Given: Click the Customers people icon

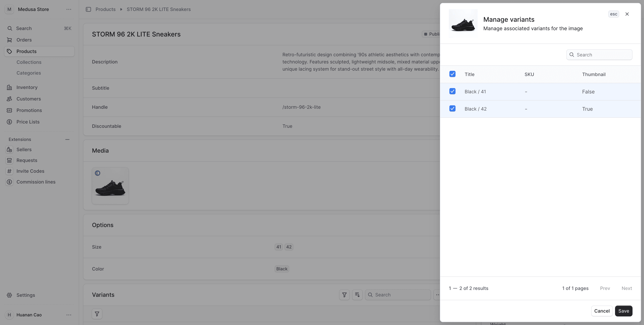Looking at the screenshot, I should coord(10,99).
